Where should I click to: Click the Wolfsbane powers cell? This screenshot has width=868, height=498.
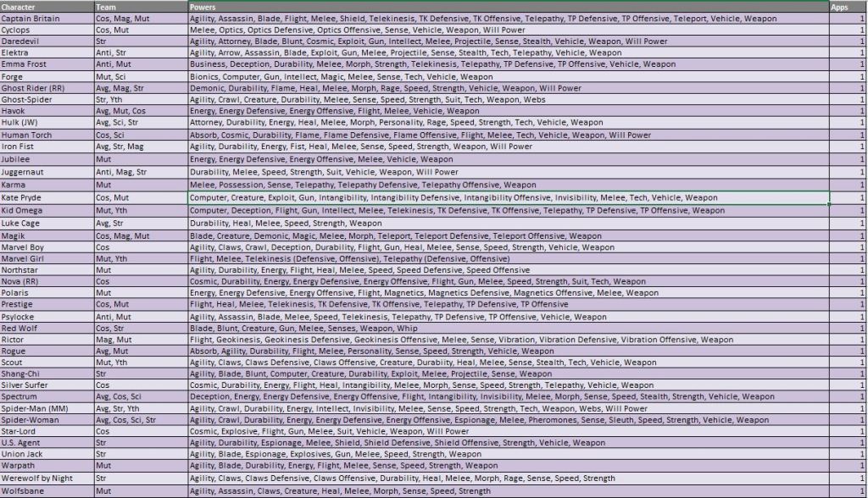tap(507, 490)
